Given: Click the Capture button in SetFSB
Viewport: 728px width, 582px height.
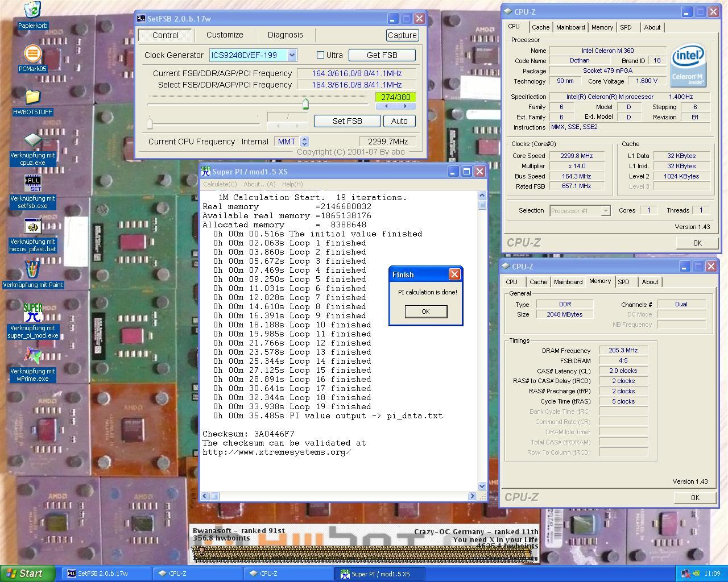Looking at the screenshot, I should click(x=402, y=35).
